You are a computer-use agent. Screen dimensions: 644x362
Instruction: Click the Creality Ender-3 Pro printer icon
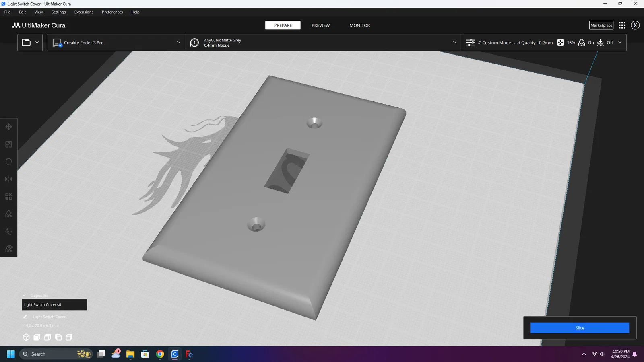(57, 43)
